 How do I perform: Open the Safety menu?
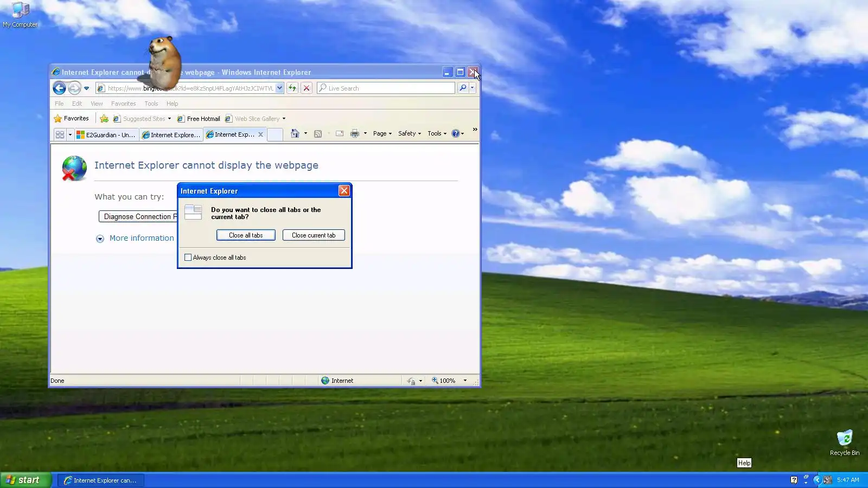point(410,133)
